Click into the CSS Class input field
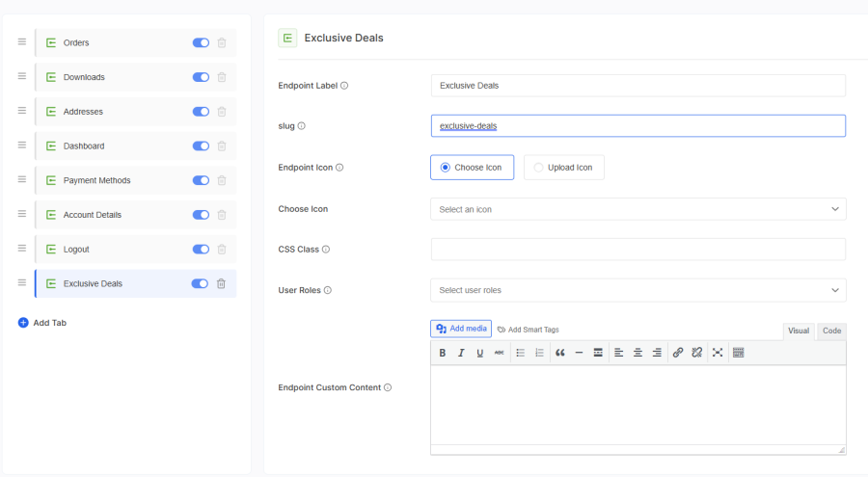This screenshot has width=868, height=477. [637, 250]
